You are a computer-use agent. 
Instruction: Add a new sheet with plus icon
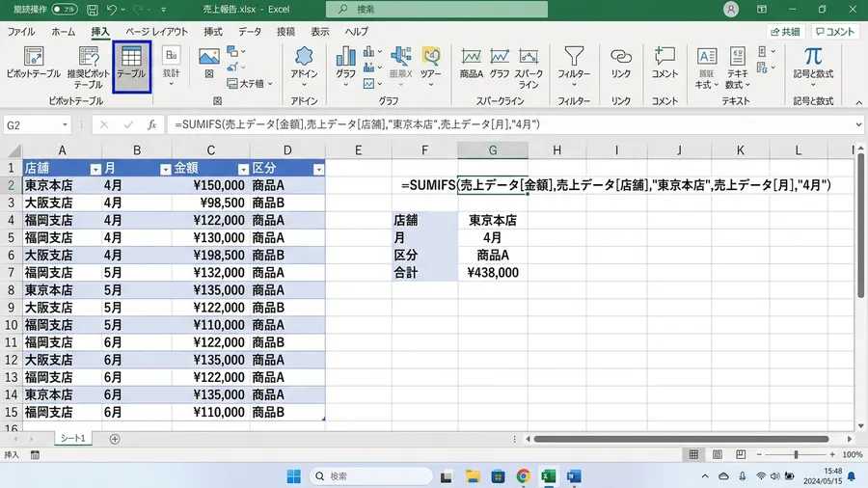(x=115, y=439)
